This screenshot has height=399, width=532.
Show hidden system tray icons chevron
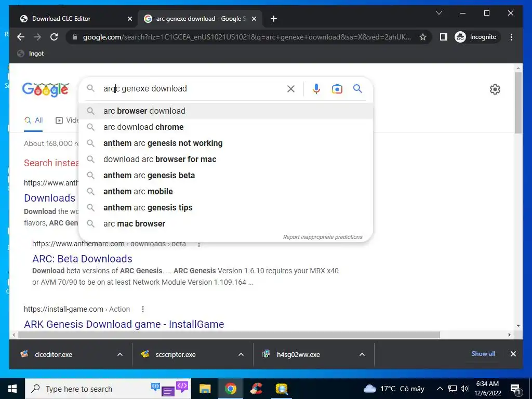[440, 389]
